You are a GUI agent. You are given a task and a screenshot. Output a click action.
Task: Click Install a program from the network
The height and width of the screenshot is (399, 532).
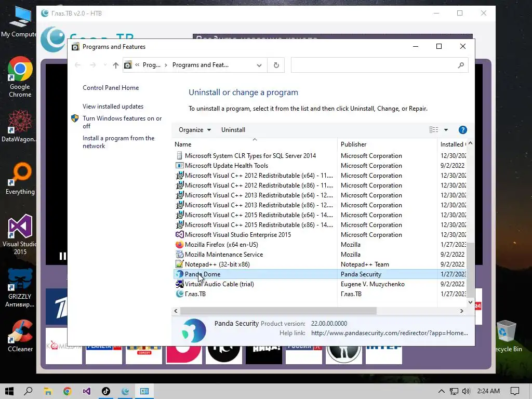(x=118, y=142)
